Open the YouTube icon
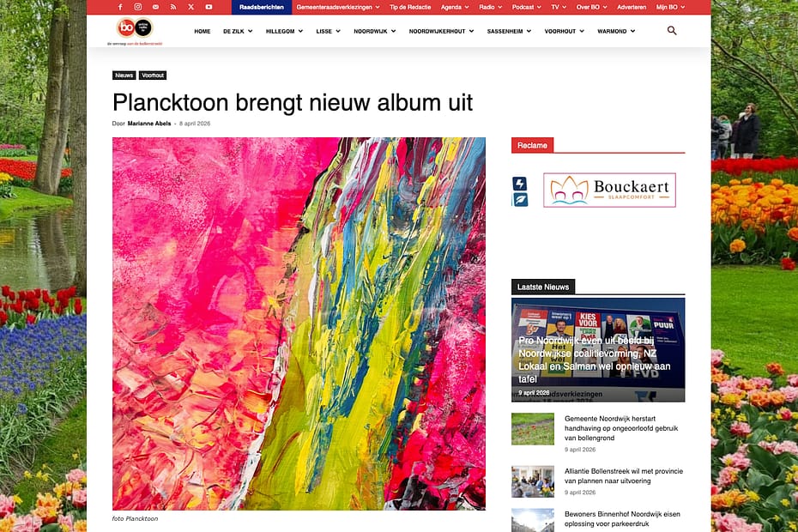 click(x=209, y=7)
